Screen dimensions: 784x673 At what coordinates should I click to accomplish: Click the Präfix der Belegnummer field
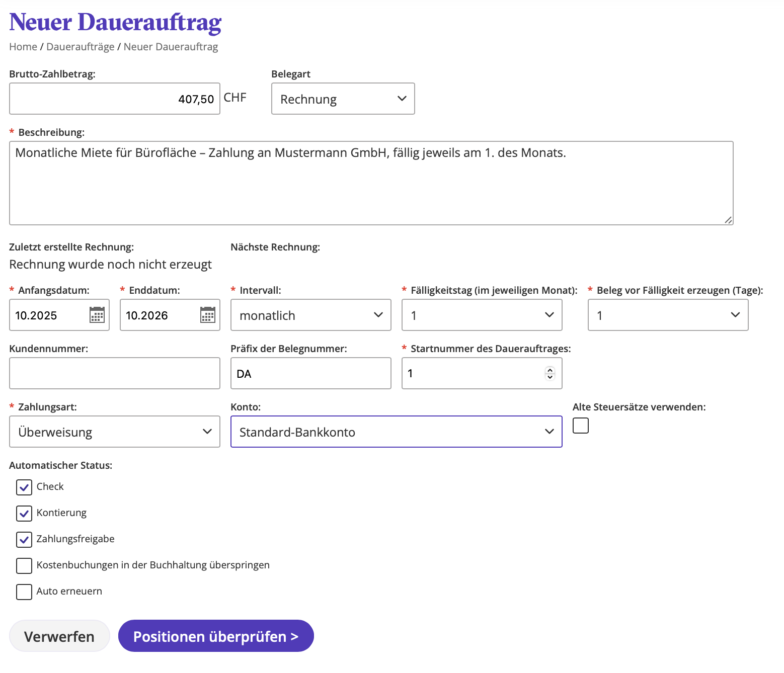click(x=311, y=373)
